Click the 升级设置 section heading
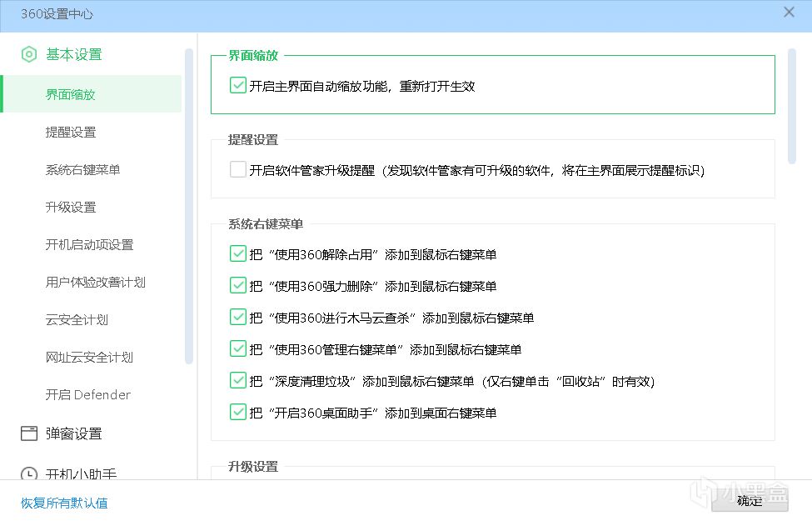This screenshot has height=521, width=812. (253, 467)
